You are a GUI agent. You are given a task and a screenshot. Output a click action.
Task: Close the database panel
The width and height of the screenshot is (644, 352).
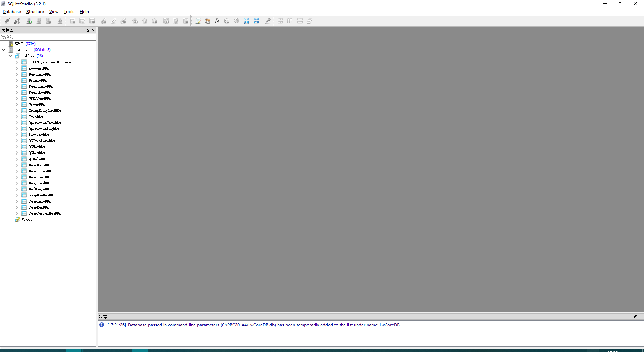(93, 30)
